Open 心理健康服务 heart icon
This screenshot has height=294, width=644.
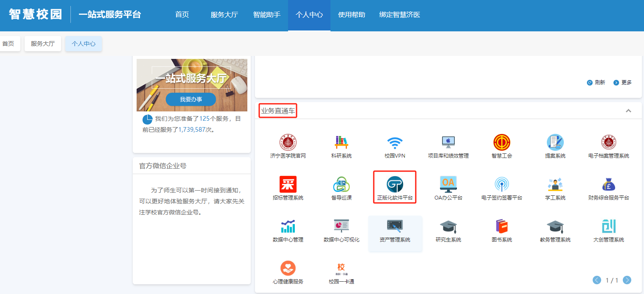point(288,268)
